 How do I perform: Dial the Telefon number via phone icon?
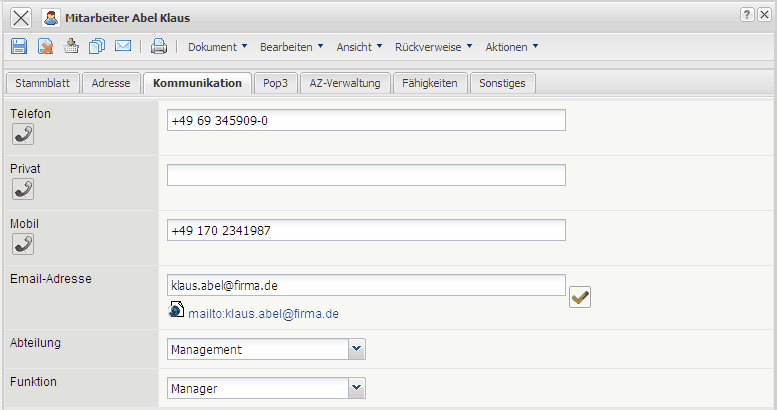tap(22, 134)
